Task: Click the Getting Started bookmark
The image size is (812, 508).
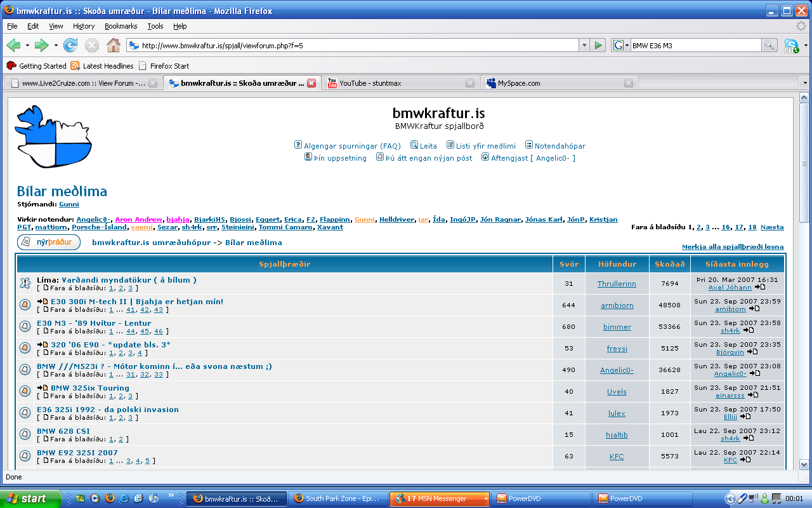Action: point(37,66)
